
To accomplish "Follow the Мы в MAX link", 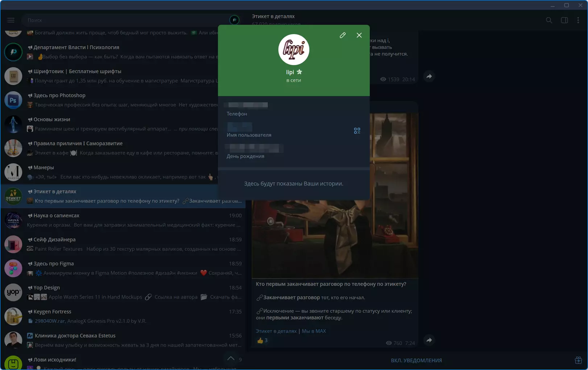I will [314, 331].
